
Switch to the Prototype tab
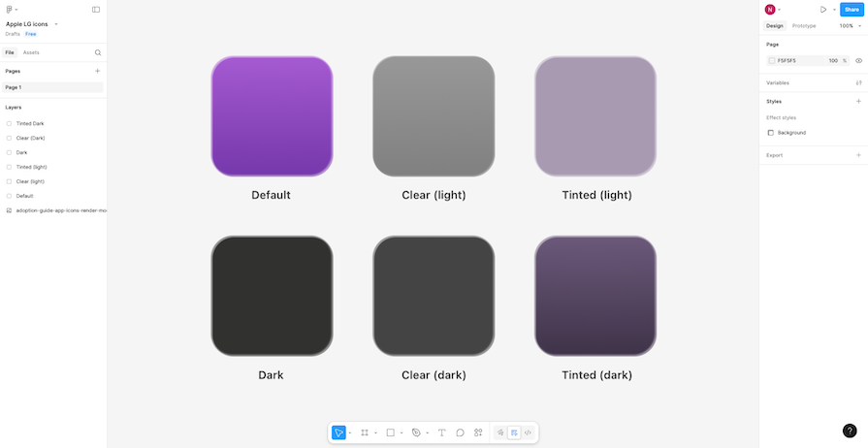pyautogui.click(x=804, y=26)
